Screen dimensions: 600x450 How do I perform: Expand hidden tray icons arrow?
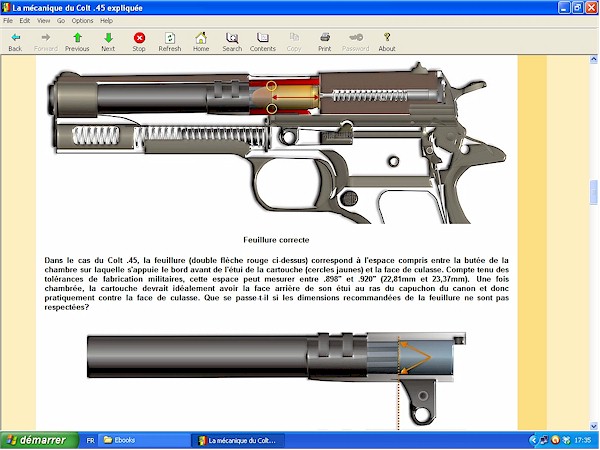pyautogui.click(x=533, y=440)
